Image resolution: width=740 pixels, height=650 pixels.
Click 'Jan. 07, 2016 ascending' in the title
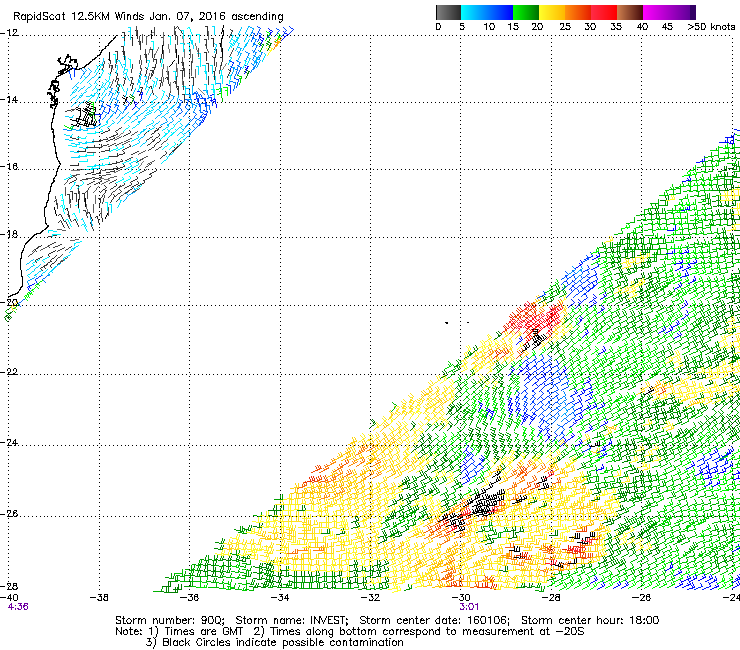(x=216, y=17)
